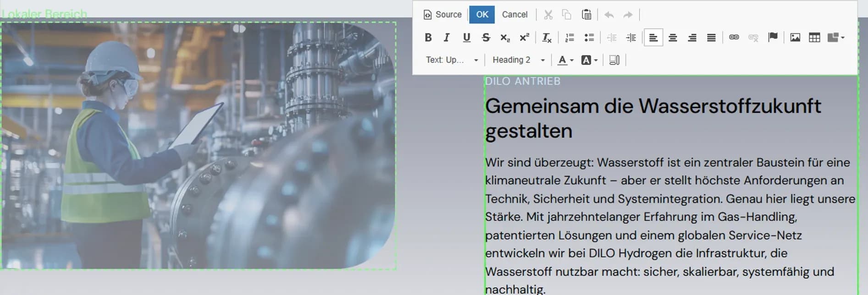Confirm edits with the OK button
The image size is (868, 295).
(x=482, y=15)
